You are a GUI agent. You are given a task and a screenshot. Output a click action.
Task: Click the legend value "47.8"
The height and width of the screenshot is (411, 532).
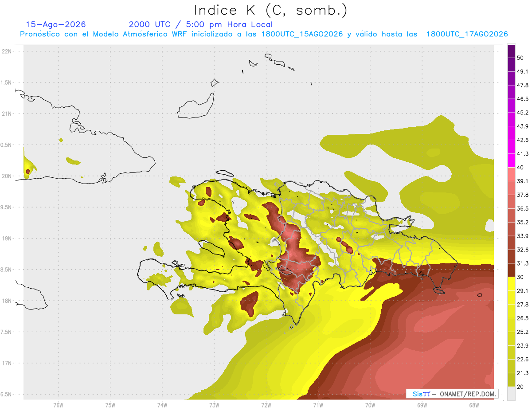coord(523,86)
